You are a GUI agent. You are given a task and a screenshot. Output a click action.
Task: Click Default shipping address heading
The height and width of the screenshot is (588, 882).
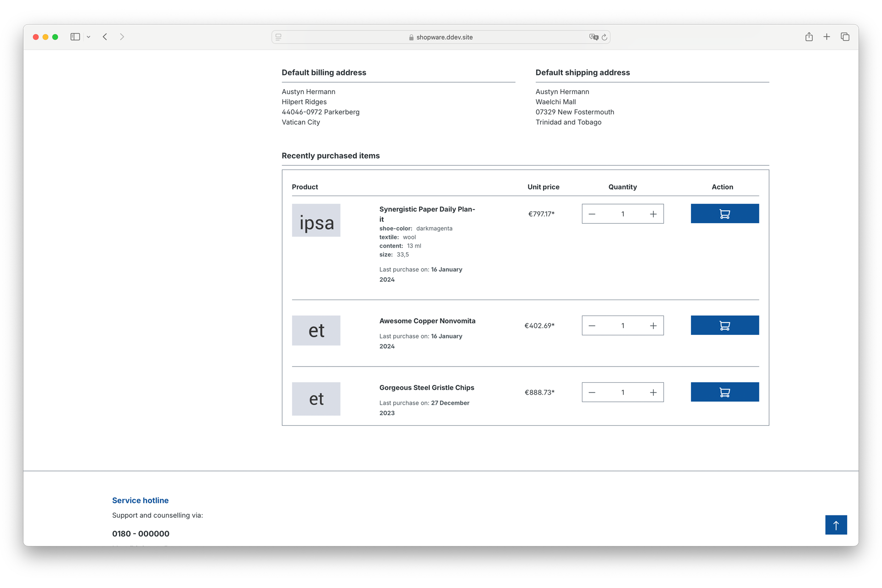pyautogui.click(x=582, y=73)
